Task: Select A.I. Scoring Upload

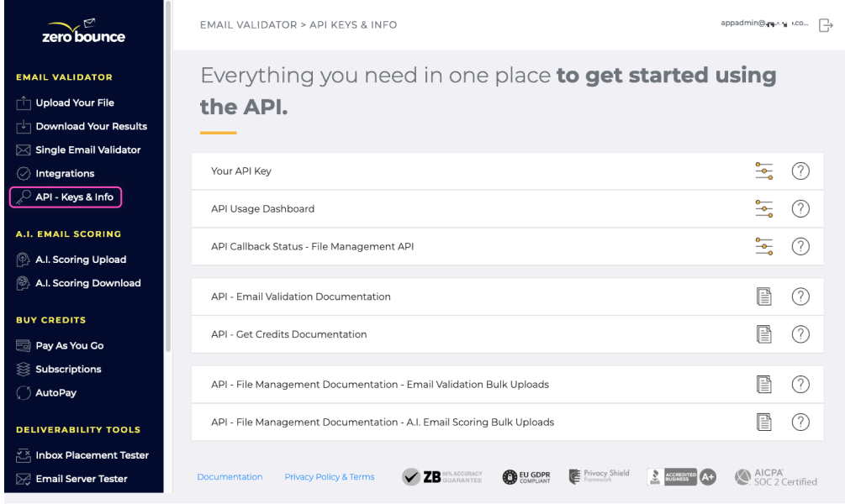Action: [79, 260]
